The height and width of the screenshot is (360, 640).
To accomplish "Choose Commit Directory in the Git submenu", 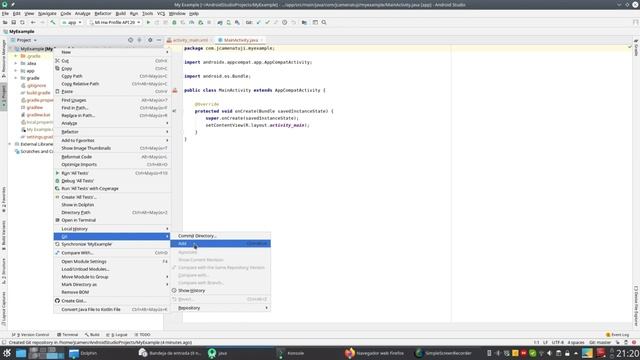I will pyautogui.click(x=220, y=236).
